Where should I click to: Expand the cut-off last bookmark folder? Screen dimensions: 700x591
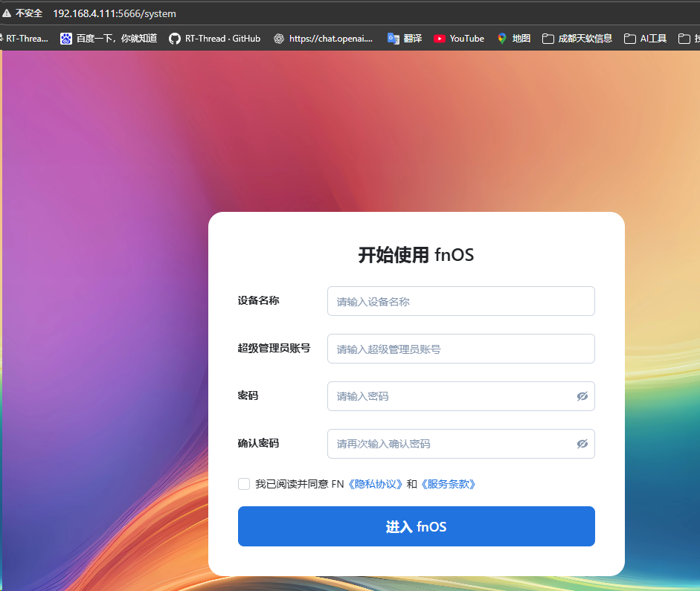click(x=688, y=39)
